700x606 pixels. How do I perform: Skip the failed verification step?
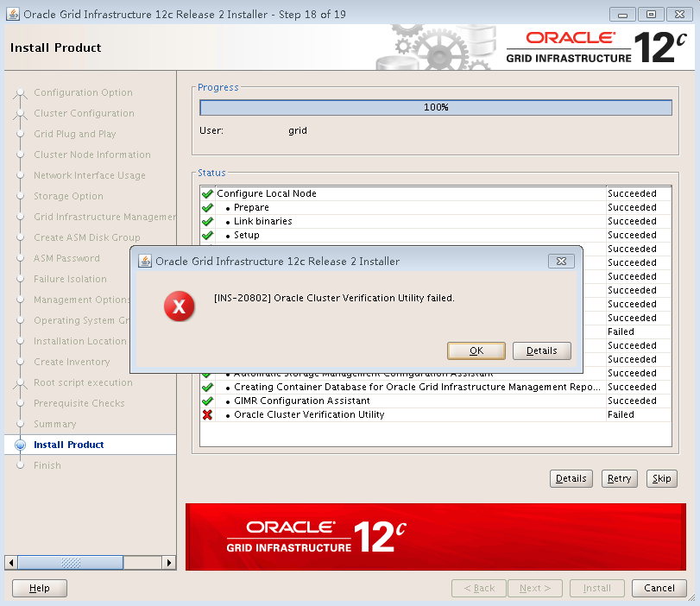662,478
